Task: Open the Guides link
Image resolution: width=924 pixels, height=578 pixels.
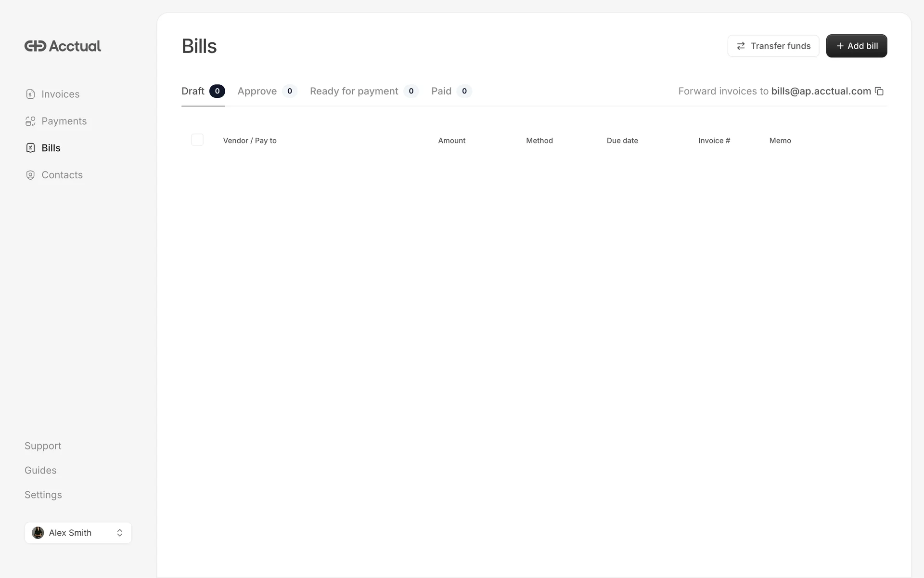Action: point(40,470)
